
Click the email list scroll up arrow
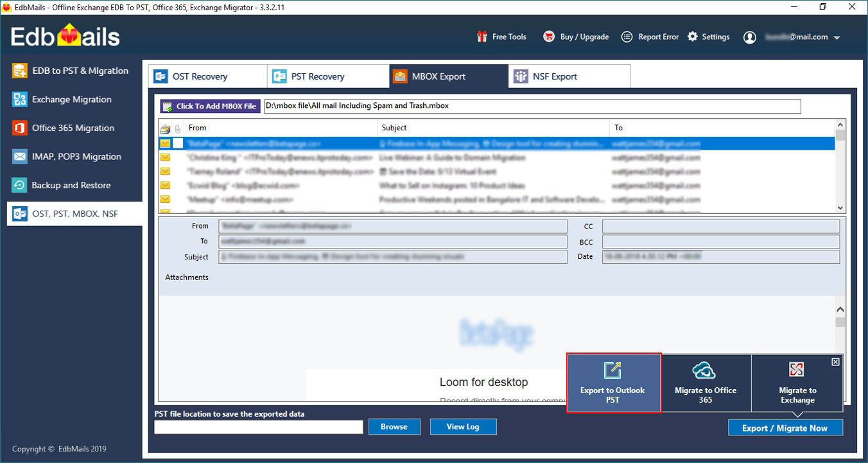click(840, 125)
